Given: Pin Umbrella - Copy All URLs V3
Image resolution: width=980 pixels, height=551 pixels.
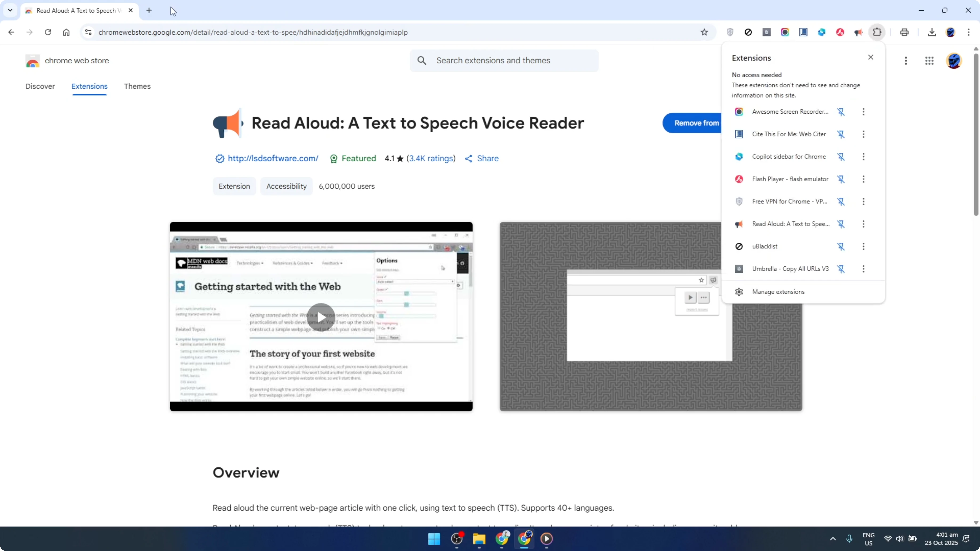Looking at the screenshot, I should point(841,269).
